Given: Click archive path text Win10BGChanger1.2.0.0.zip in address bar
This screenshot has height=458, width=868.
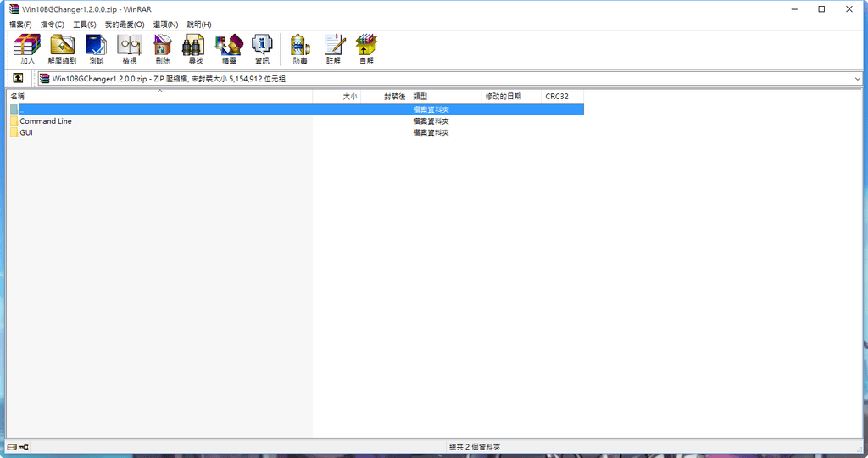Looking at the screenshot, I should (100, 79).
